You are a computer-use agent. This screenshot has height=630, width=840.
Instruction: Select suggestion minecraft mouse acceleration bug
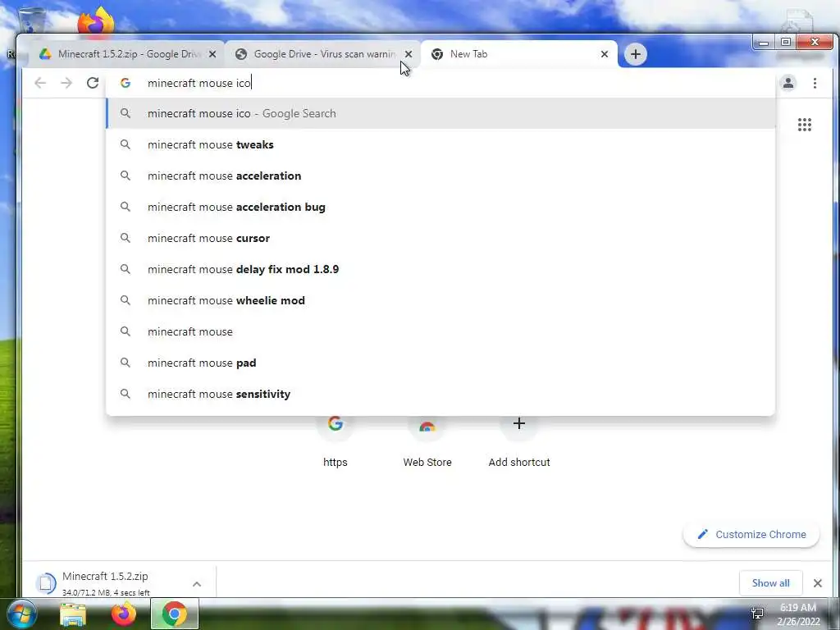[441, 207]
